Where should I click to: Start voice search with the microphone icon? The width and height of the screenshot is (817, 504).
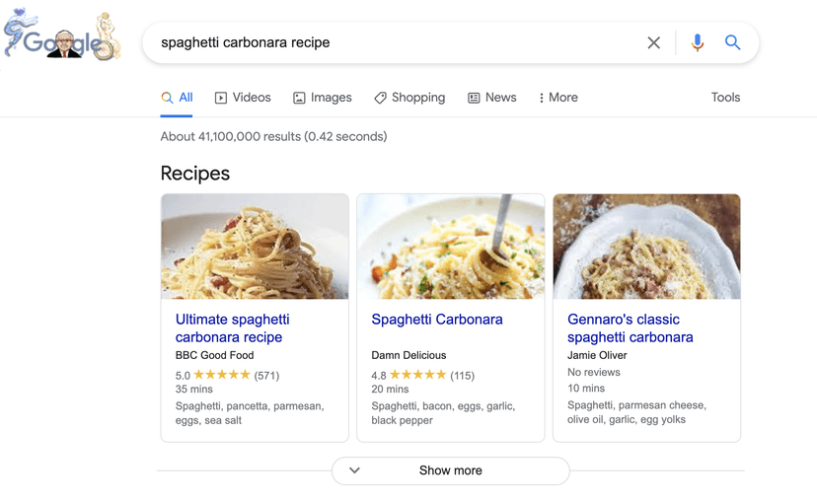click(x=697, y=42)
